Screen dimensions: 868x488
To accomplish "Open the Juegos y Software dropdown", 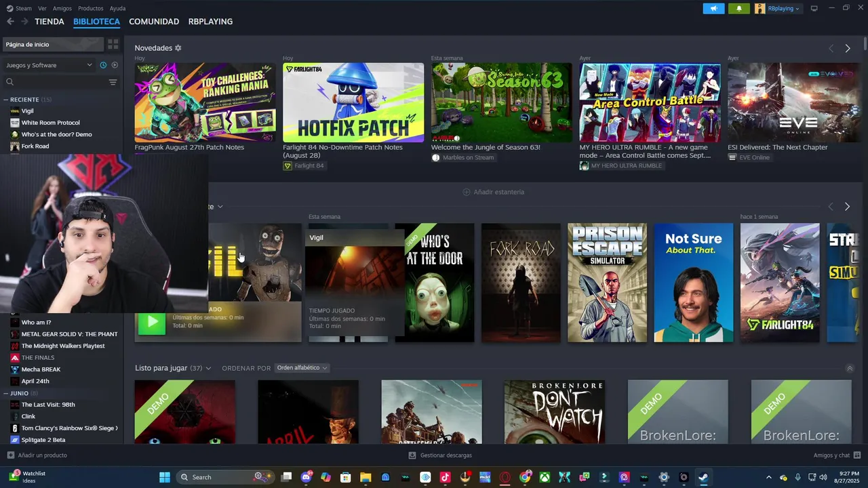I will point(49,65).
